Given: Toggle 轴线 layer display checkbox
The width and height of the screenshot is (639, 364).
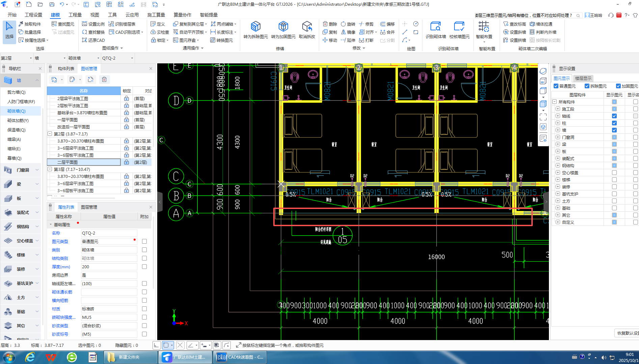Looking at the screenshot, I should pos(614,116).
